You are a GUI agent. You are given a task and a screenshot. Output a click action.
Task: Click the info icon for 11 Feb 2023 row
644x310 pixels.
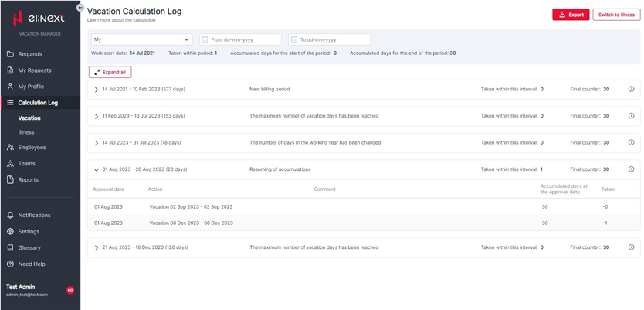click(x=631, y=116)
